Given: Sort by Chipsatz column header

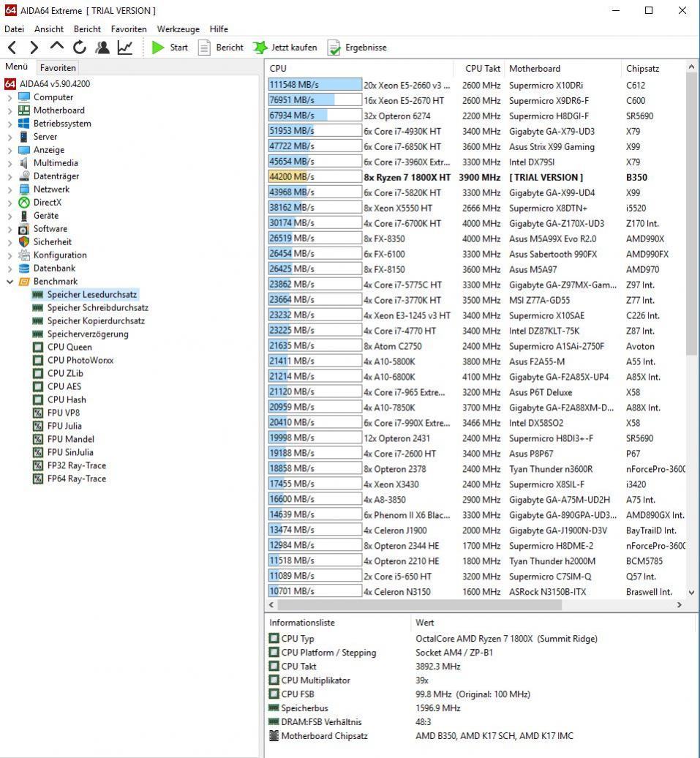Looking at the screenshot, I should coord(652,69).
